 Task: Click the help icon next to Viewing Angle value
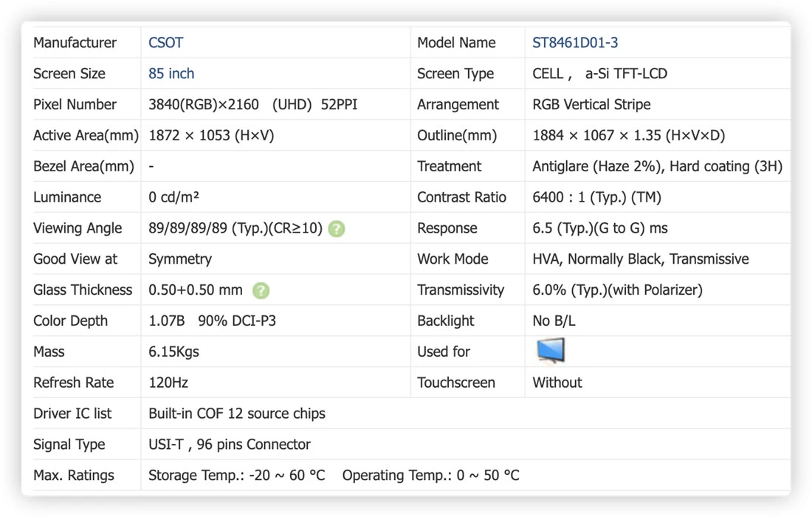pos(337,228)
